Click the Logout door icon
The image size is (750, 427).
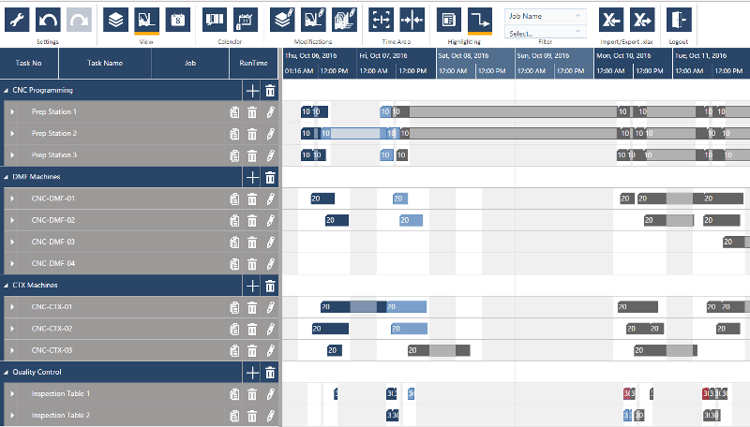pos(679,20)
